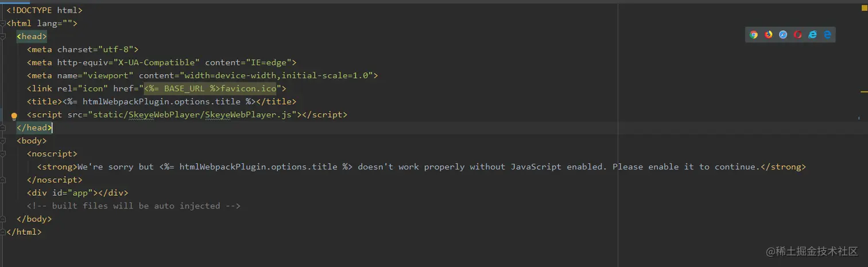The image size is (868, 267).
Task: Click the opening <head> tag
Action: tap(32, 36)
